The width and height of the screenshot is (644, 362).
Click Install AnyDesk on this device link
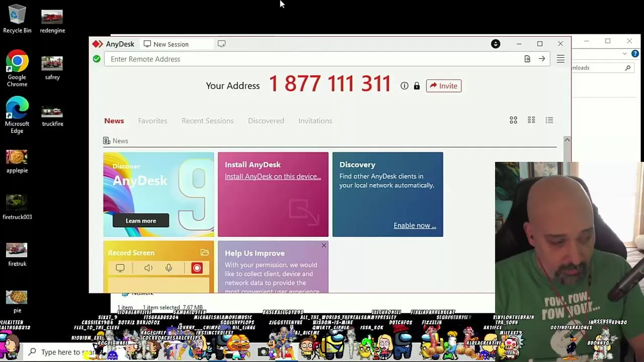tap(273, 176)
